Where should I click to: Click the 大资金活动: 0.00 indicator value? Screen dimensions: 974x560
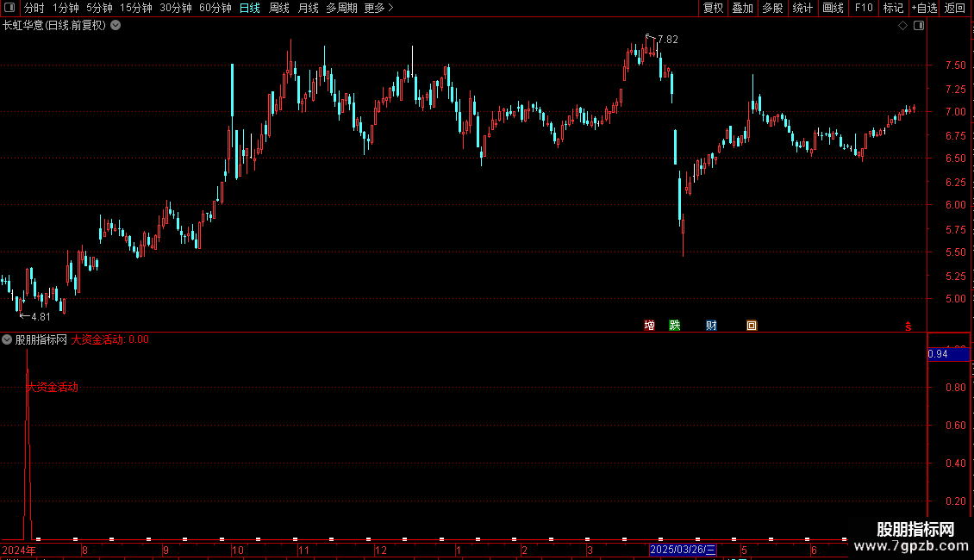click(110, 339)
